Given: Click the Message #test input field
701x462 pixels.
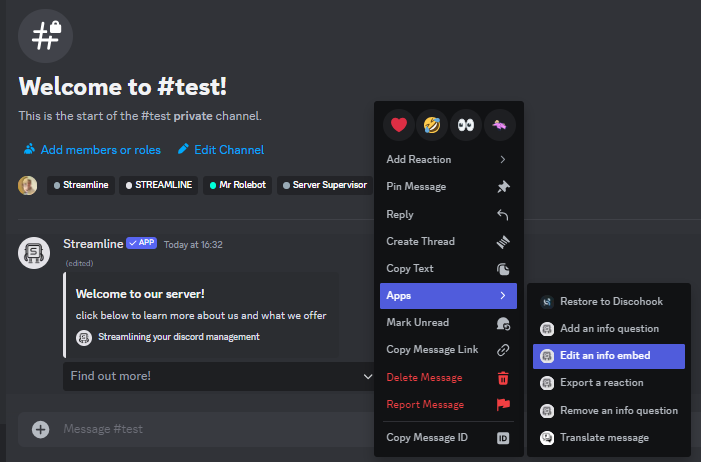Looking at the screenshot, I should 200,429.
